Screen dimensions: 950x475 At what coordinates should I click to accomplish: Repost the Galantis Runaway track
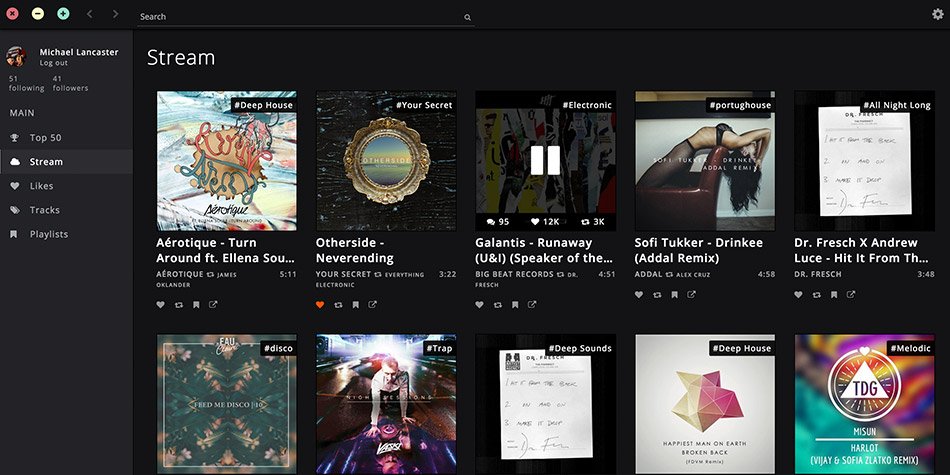(x=497, y=305)
